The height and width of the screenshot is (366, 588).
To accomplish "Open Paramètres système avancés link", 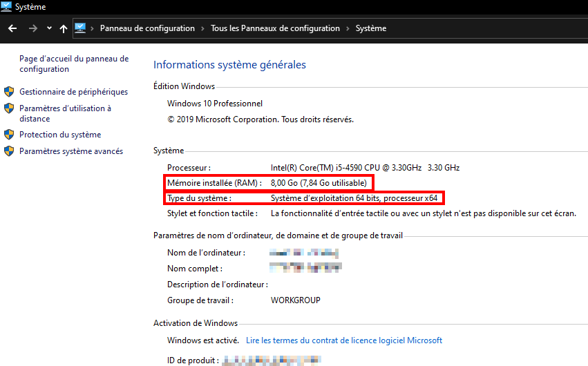I will 71,151.
